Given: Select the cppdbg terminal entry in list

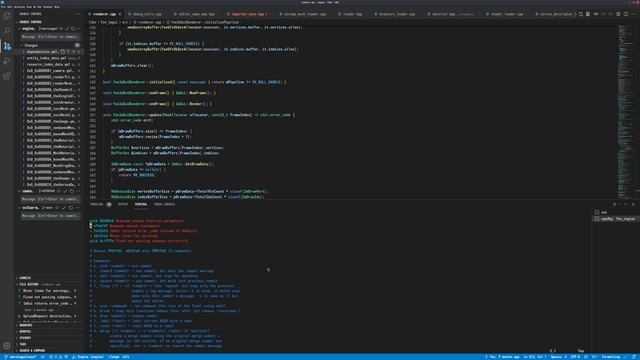Looking at the screenshot, I should 615,219.
